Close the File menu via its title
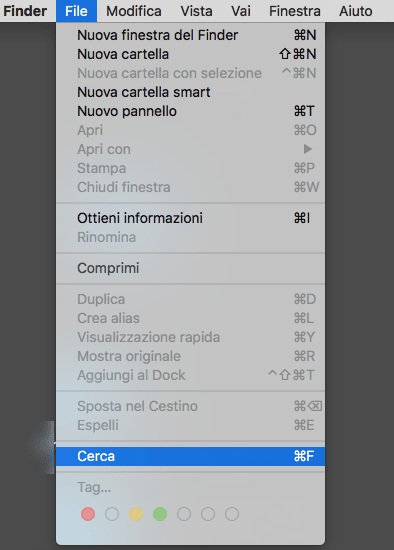Screen dimensions: 394x550 tap(76, 11)
